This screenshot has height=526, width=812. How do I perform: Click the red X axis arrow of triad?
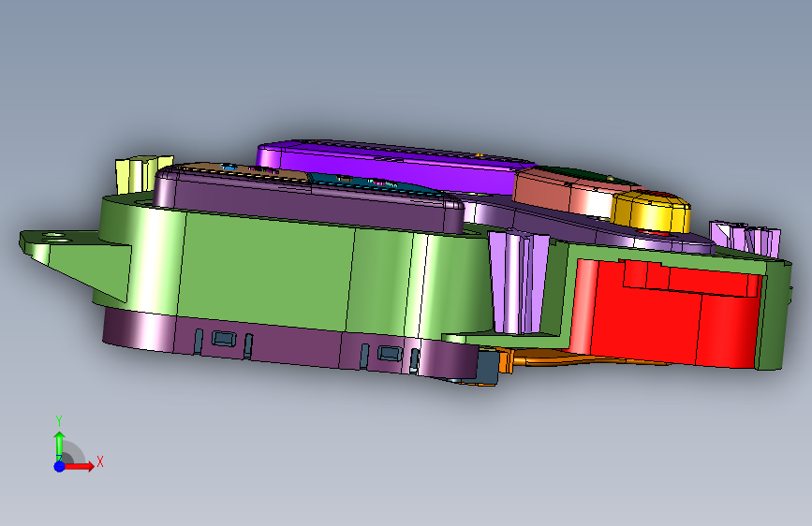point(79,466)
